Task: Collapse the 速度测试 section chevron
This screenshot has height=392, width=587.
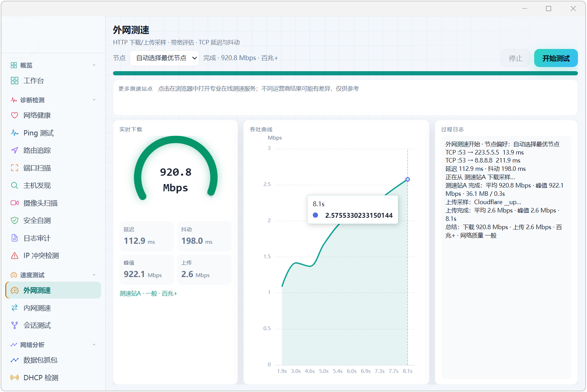Action: pos(94,275)
